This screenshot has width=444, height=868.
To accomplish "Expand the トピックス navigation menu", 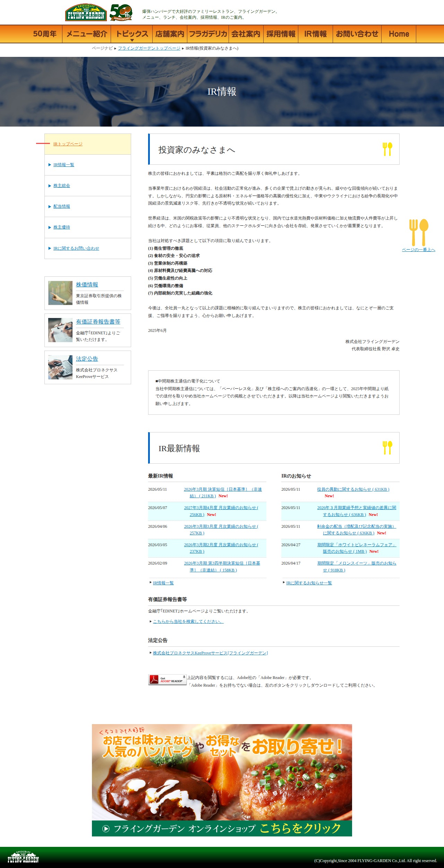I will click(x=132, y=34).
